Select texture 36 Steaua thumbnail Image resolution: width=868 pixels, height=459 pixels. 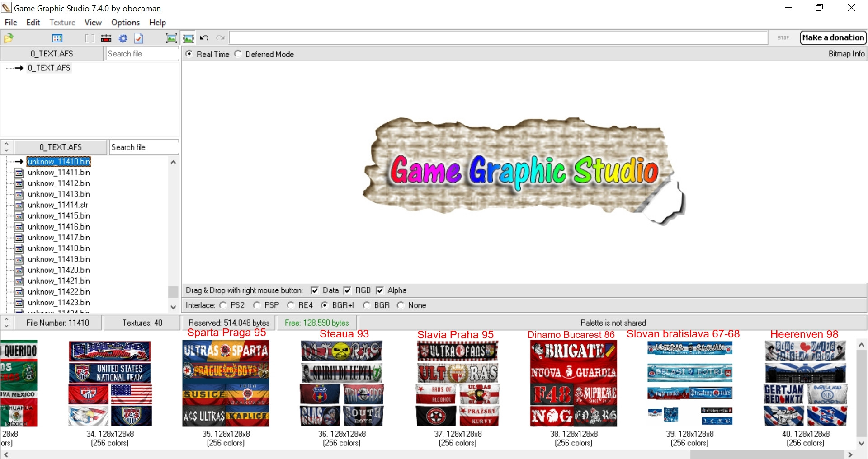click(342, 383)
